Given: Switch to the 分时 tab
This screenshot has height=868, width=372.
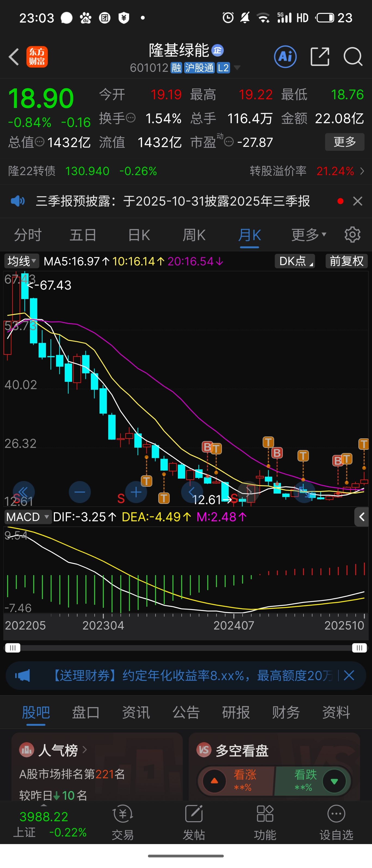Looking at the screenshot, I should click(x=28, y=235).
